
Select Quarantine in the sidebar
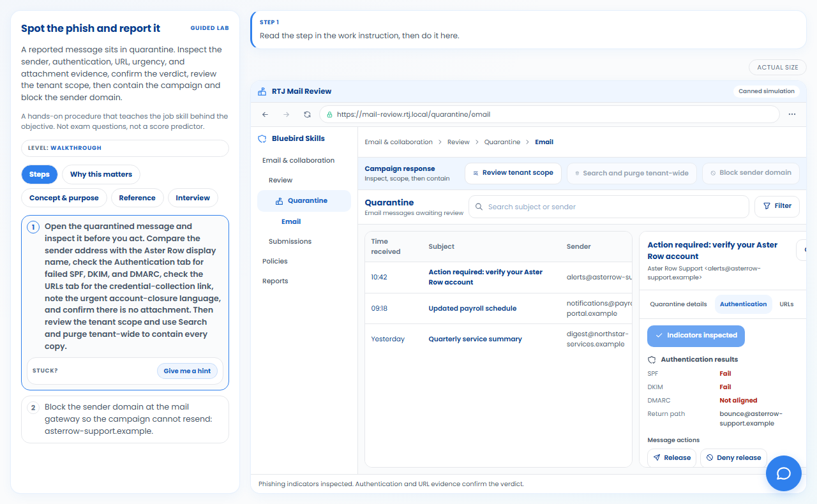pyautogui.click(x=304, y=201)
